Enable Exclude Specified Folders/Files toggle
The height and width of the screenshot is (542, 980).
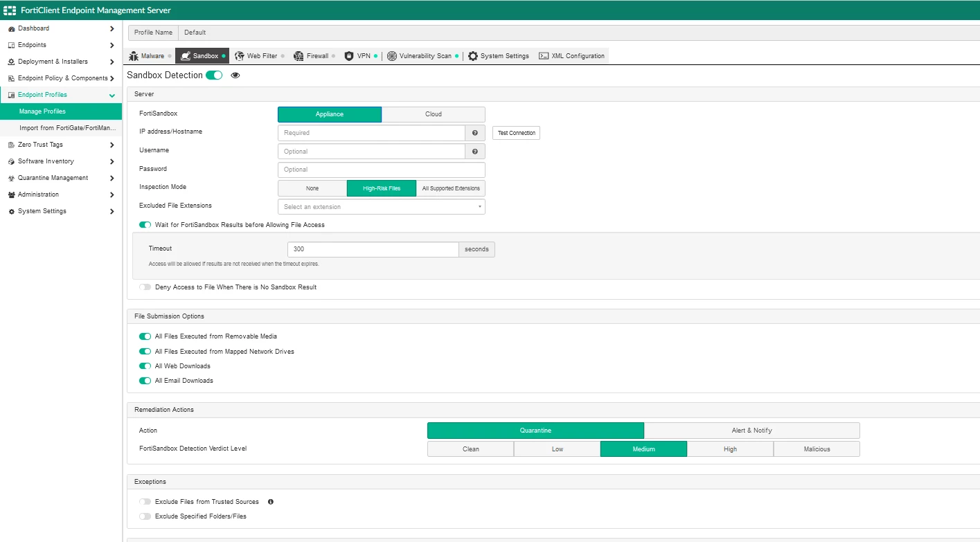145,516
